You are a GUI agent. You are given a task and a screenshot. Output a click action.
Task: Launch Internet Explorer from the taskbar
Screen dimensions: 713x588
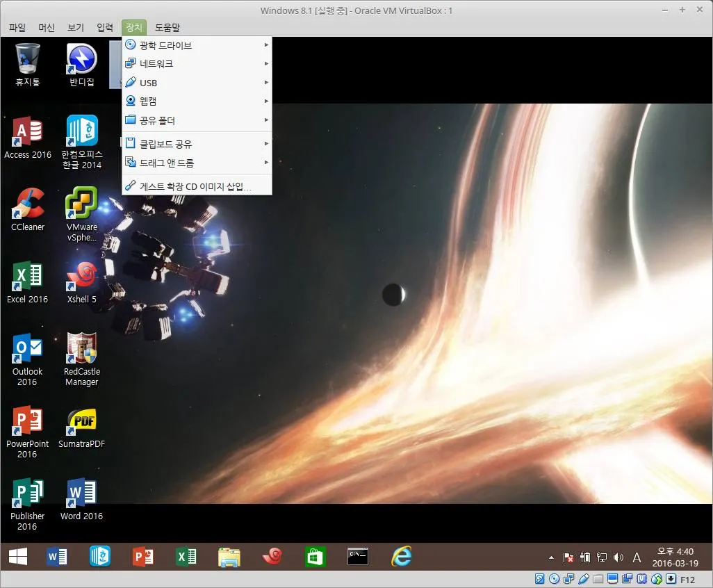coord(401,556)
